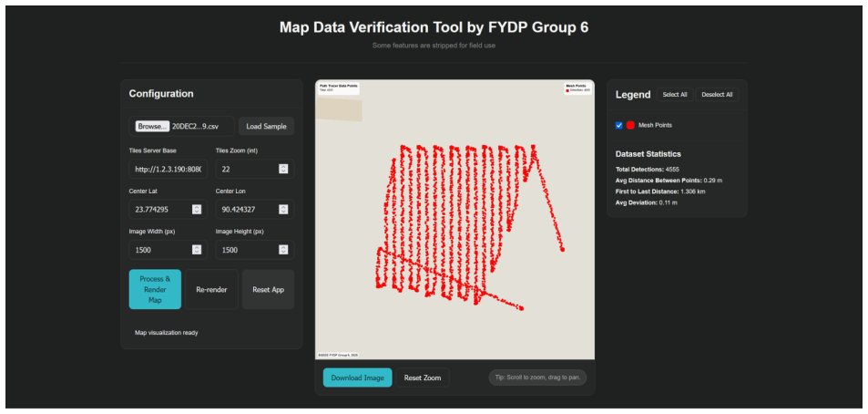Click the 'Map visualization ready' status text
Viewport: 868px width, 414px height.
coord(166,333)
